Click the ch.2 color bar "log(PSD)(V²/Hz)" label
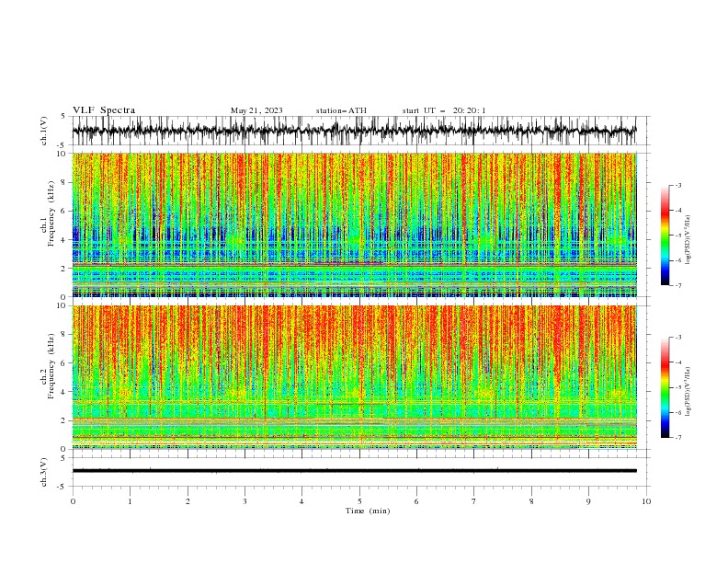The height and width of the screenshot is (563, 728). 688,392
